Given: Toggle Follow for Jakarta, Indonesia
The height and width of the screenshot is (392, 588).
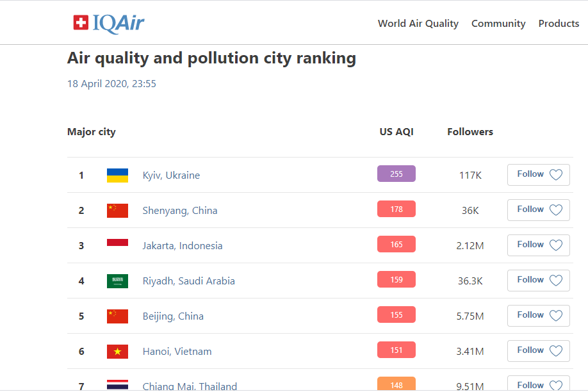Looking at the screenshot, I should tap(538, 245).
